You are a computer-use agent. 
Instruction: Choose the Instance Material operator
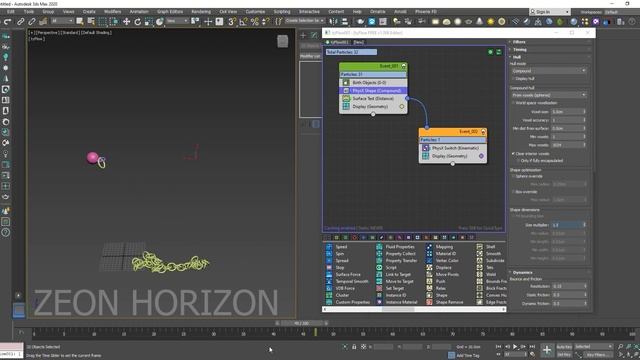pyautogui.click(x=397, y=302)
